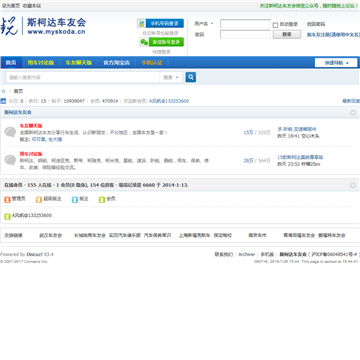Click the search content input box
Viewport: 360px width, 360px height.
coord(83,77)
